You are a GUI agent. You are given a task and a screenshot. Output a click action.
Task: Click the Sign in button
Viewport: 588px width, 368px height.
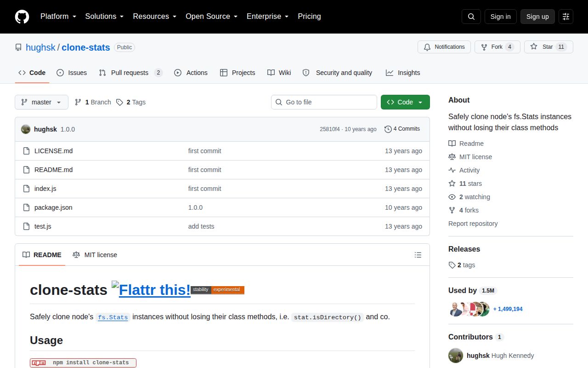coord(500,17)
